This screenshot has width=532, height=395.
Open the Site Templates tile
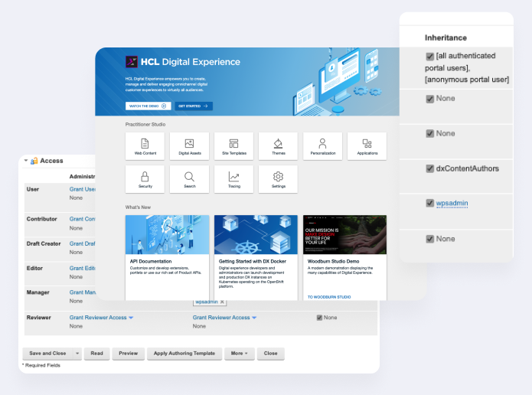[233, 146]
